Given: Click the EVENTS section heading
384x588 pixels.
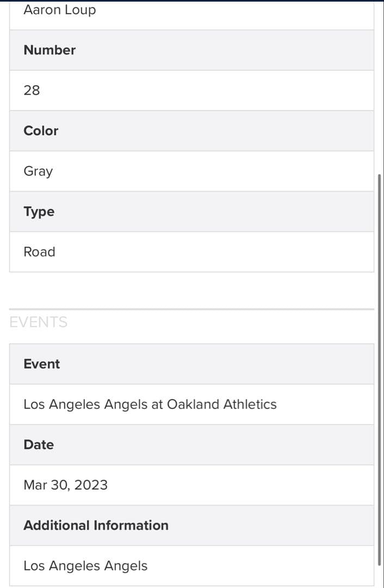Looking at the screenshot, I should (39, 322).
